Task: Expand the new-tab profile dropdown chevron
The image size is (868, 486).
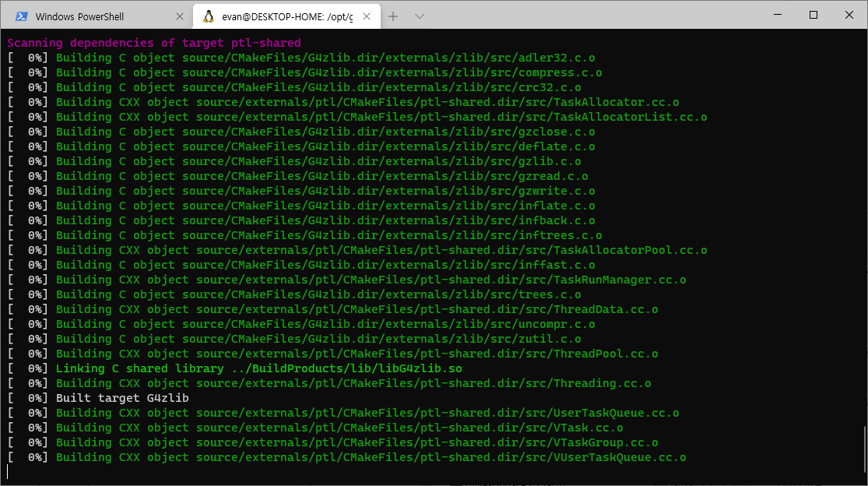Action: point(420,16)
